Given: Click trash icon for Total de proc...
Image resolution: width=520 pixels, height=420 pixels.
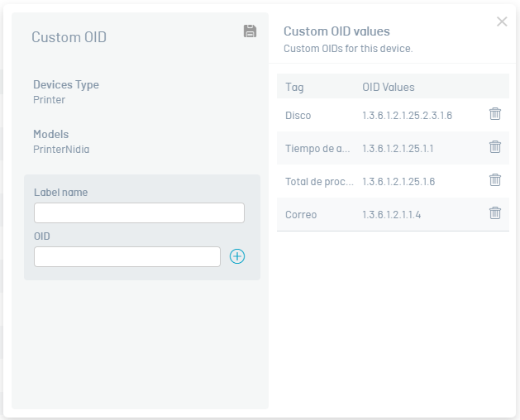Looking at the screenshot, I should tap(495, 180).
